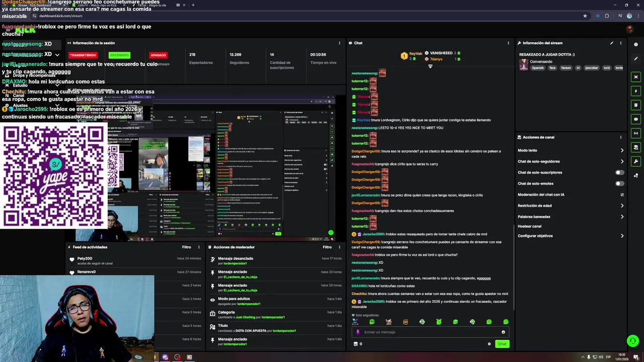Open kebab menu of Acciones de canal
Screen dimensions: 644x362
[x=620, y=137]
